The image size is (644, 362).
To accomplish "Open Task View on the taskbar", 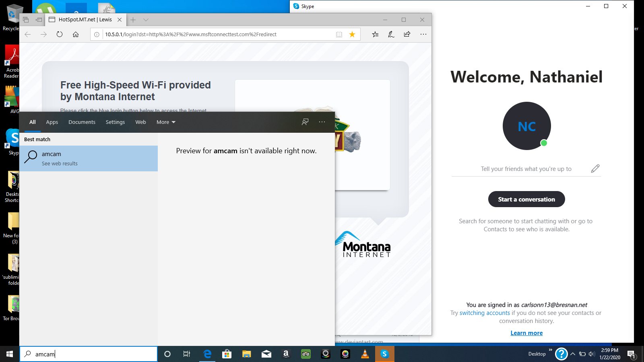I will click(187, 354).
